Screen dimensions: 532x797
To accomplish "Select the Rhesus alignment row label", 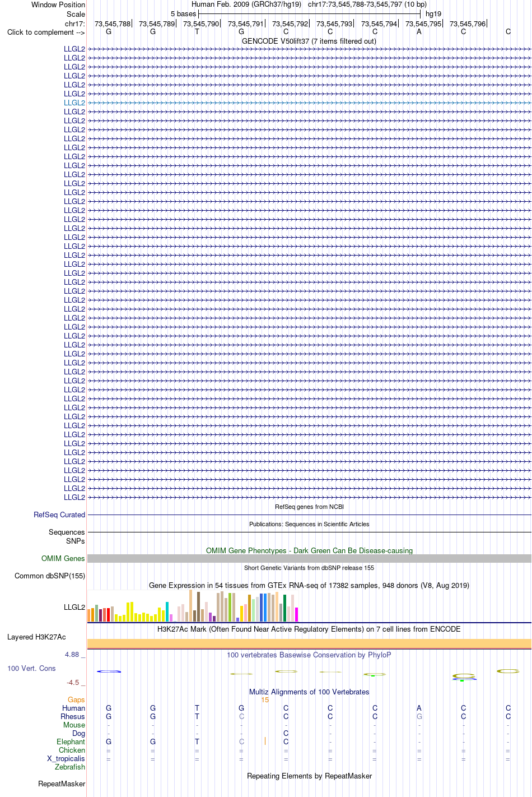I will [73, 716].
